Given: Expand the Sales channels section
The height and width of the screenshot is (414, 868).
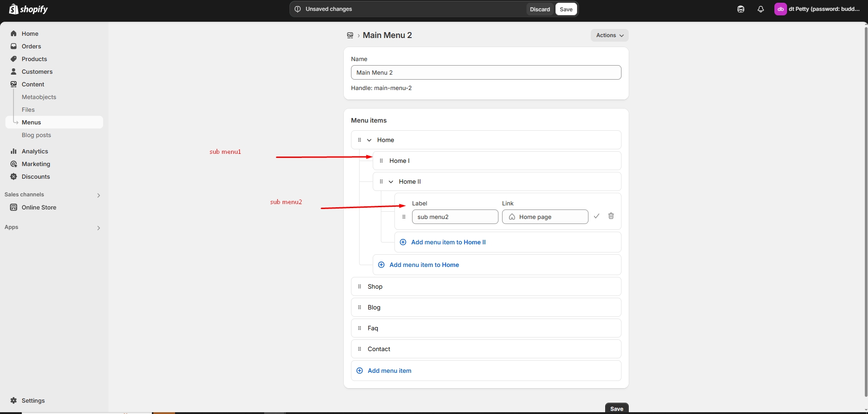Looking at the screenshot, I should 99,195.
